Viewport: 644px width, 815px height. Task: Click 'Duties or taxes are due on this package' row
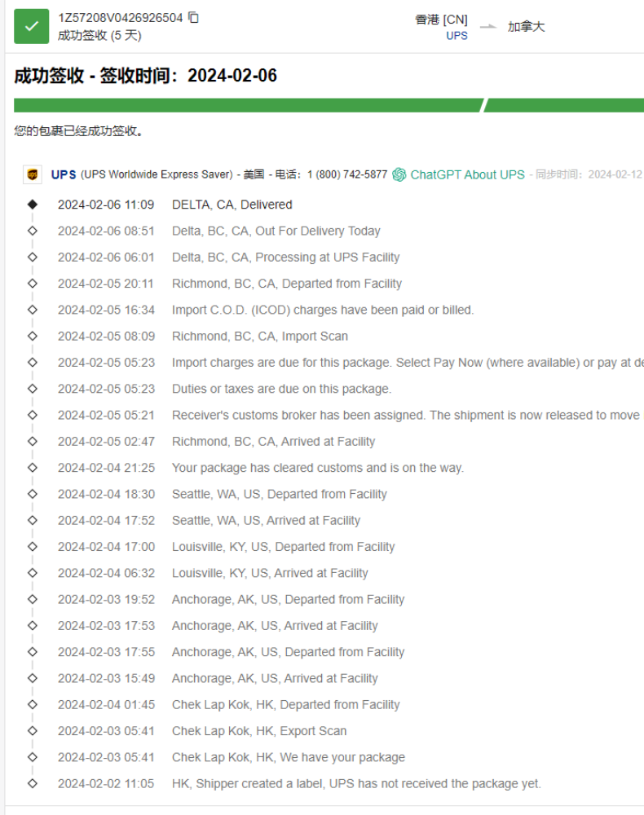282,389
